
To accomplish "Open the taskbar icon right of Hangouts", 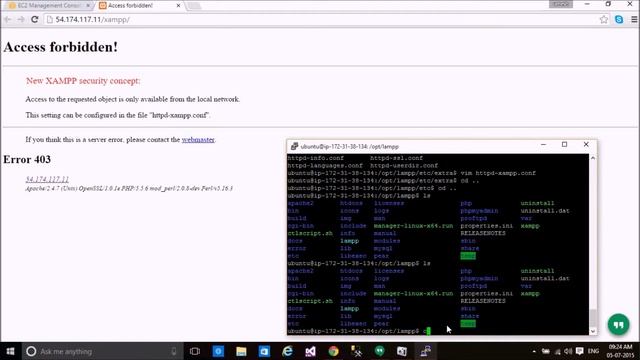I will pyautogui.click(x=402, y=351).
